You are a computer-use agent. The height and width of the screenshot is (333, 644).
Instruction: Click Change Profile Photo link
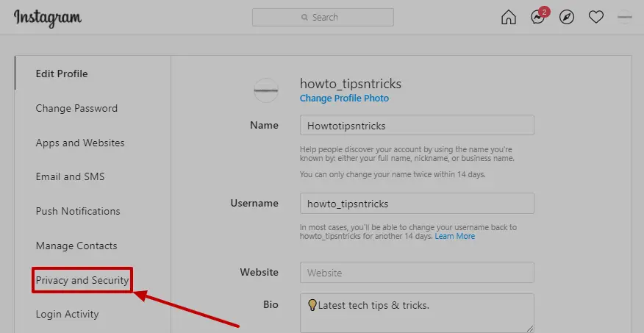[x=344, y=98]
